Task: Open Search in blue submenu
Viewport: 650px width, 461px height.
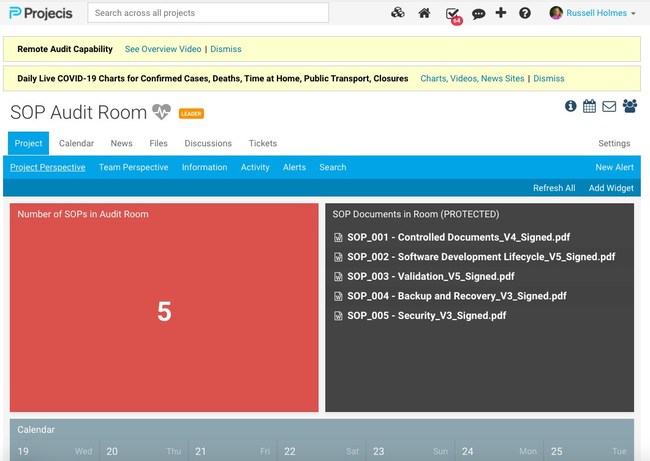Action: point(332,167)
